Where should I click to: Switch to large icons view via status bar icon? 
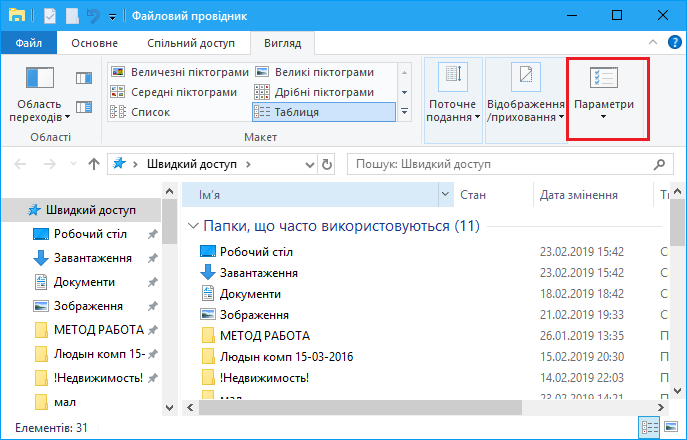(671, 427)
